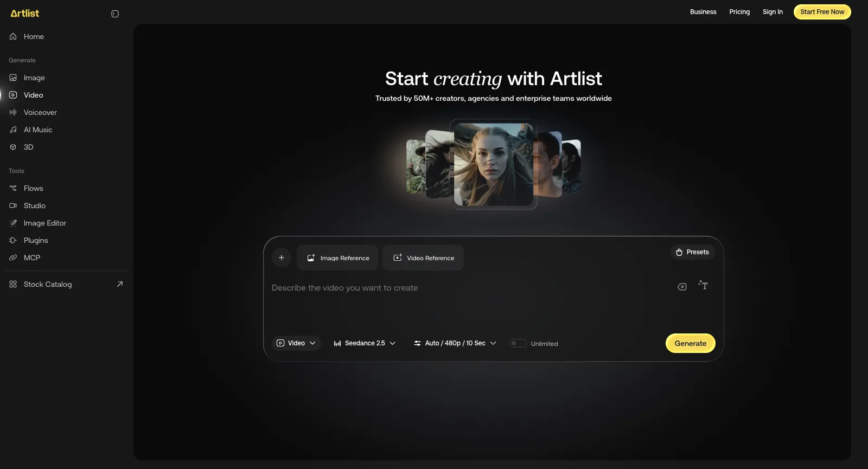Expand the Seedance 2.5 model dropdown

pyautogui.click(x=365, y=343)
